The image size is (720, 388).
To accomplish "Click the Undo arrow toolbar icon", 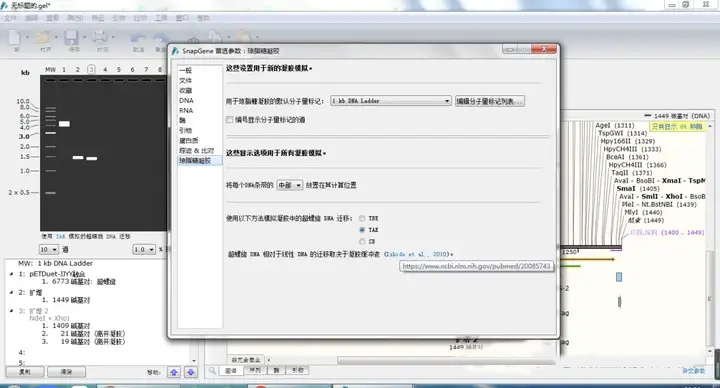I will [x=138, y=39].
